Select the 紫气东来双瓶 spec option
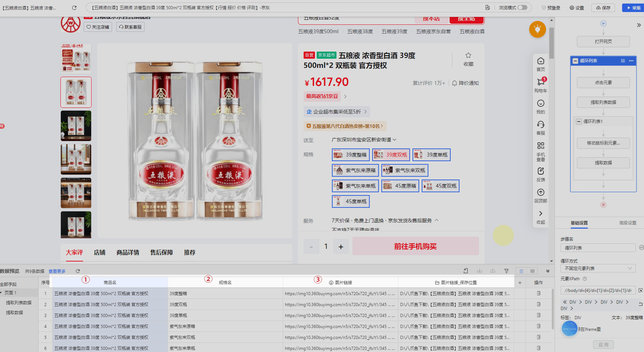 click(x=405, y=170)
